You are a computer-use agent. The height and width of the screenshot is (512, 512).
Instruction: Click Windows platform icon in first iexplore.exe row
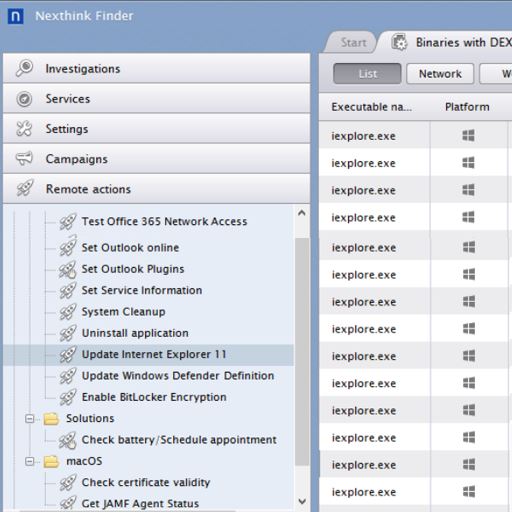click(x=468, y=136)
